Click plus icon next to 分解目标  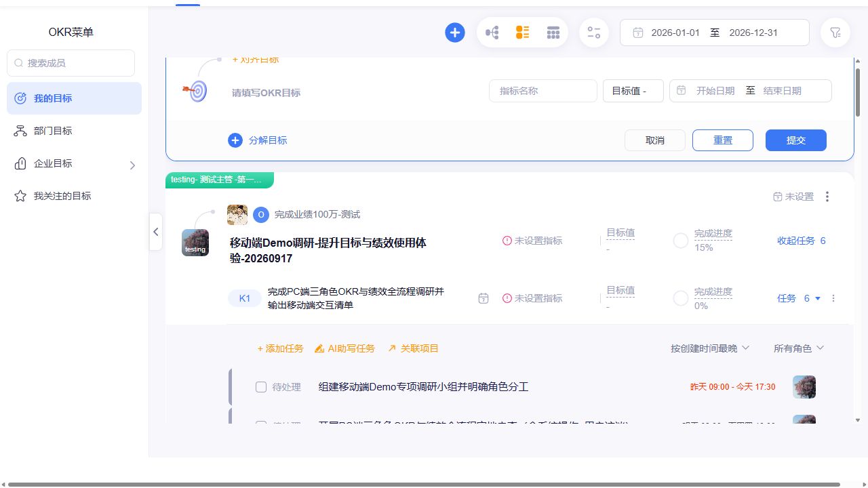pyautogui.click(x=235, y=140)
